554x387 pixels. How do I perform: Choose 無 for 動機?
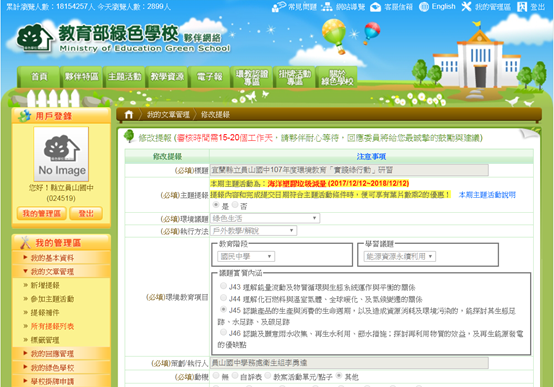pyautogui.click(x=216, y=376)
